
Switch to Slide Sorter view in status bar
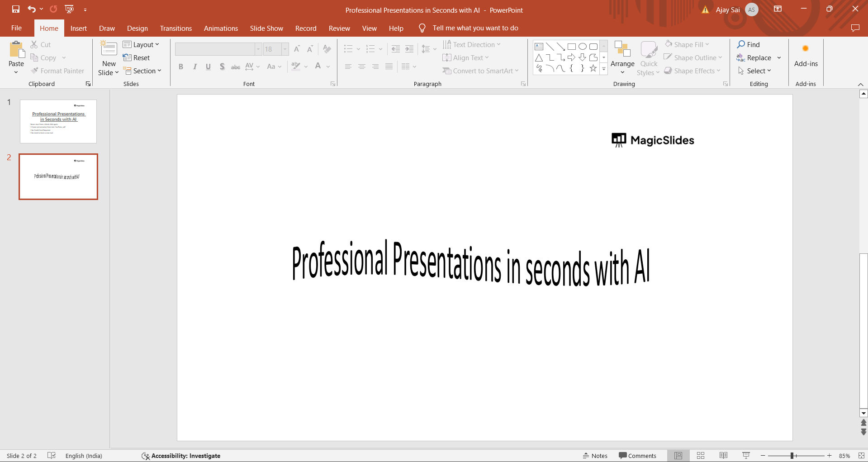(701, 456)
